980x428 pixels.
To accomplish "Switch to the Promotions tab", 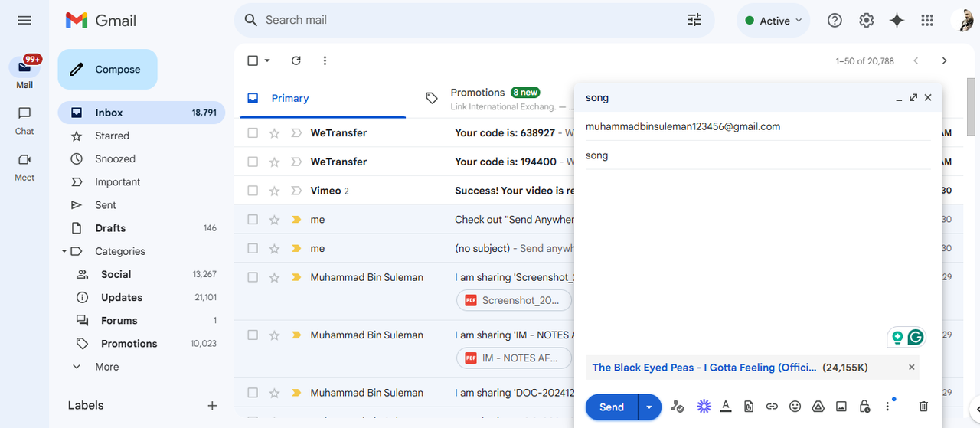I will pos(478,93).
